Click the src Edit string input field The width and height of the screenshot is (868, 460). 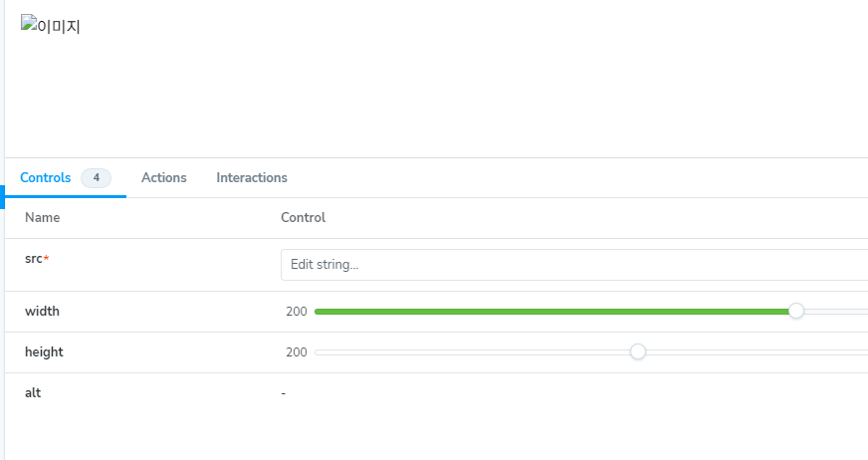(574, 265)
